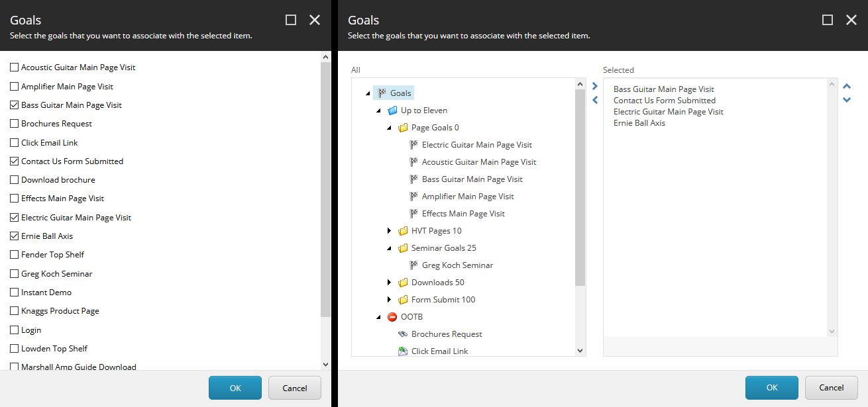The width and height of the screenshot is (868, 407).
Task: Check the Knaggs Product Page checkbox
Action: coord(15,310)
